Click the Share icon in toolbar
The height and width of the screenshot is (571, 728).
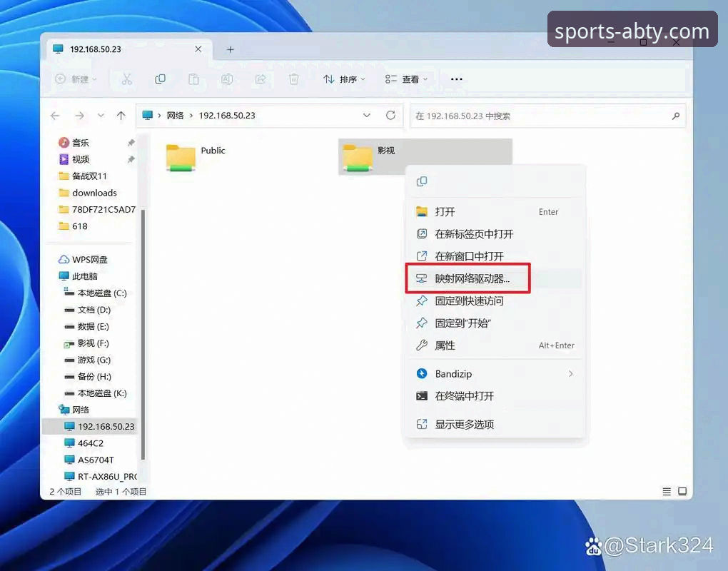coord(261,79)
